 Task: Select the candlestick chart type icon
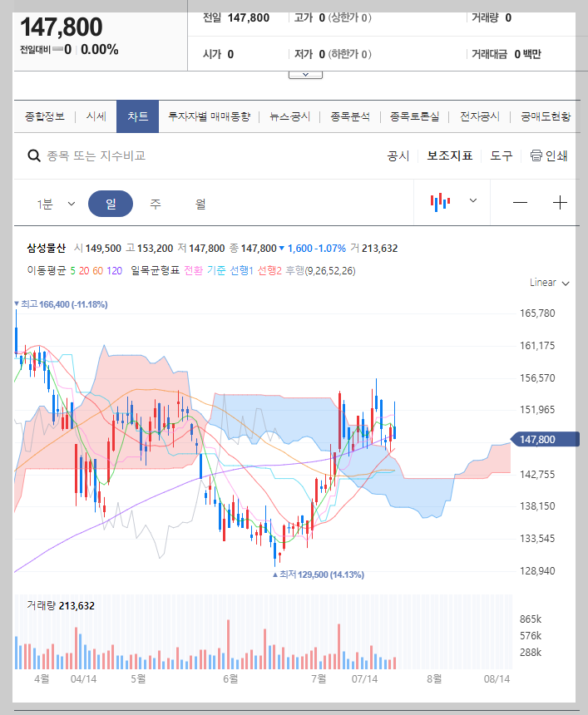(440, 200)
